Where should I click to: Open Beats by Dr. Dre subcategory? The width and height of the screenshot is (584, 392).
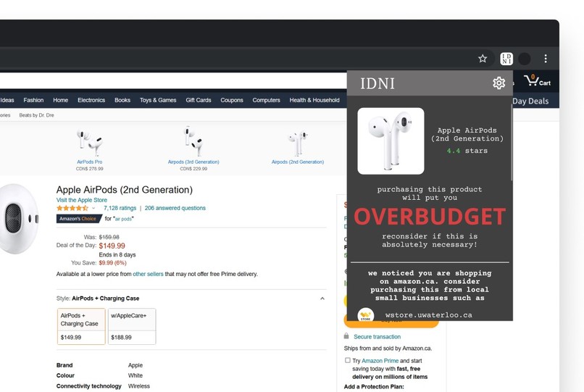[36, 115]
